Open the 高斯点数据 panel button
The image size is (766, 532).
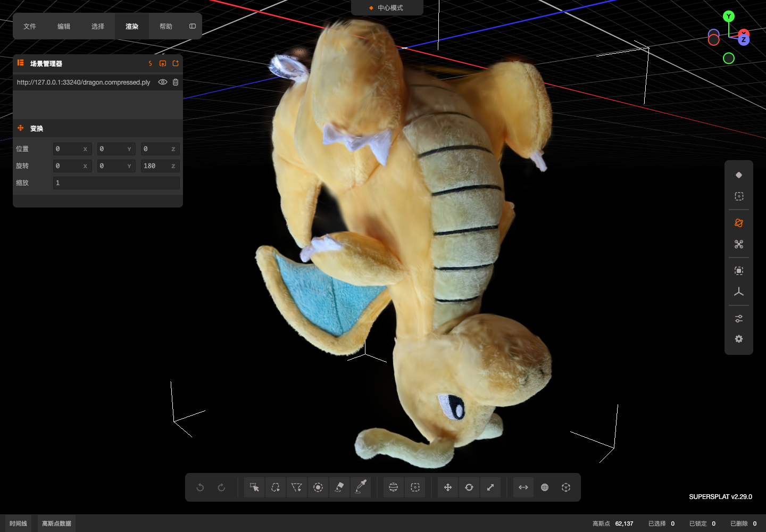pyautogui.click(x=57, y=523)
